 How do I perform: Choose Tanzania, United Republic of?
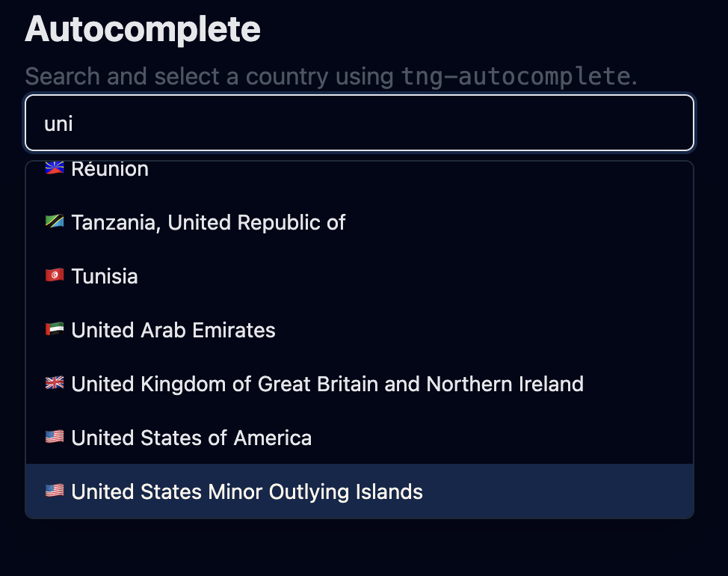point(209,222)
